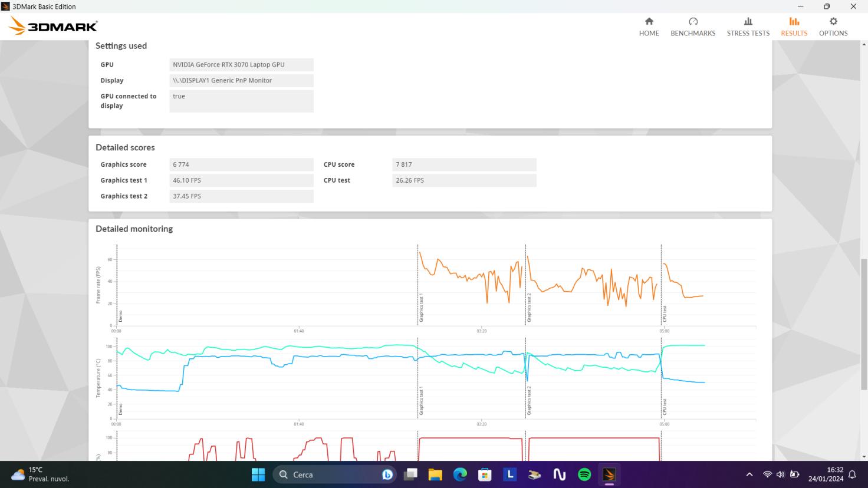Open Options via the gear icon

pos(833,27)
